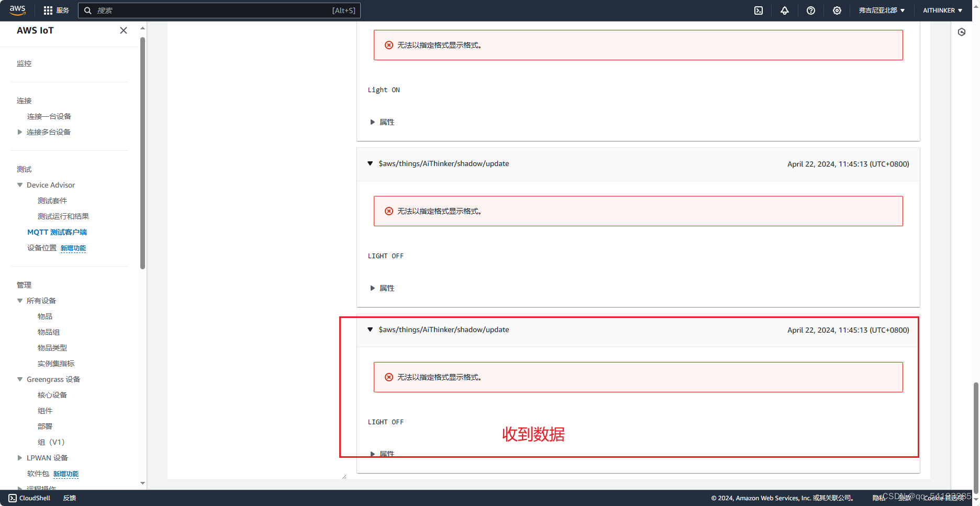Open 物品 under 所有设备
The width and height of the screenshot is (980, 506).
[x=45, y=316]
